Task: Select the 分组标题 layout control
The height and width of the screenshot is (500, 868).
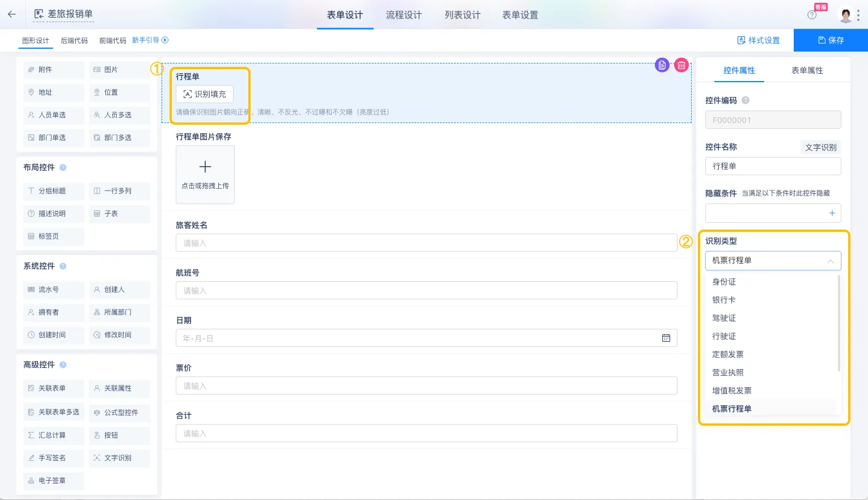Action: click(54, 191)
